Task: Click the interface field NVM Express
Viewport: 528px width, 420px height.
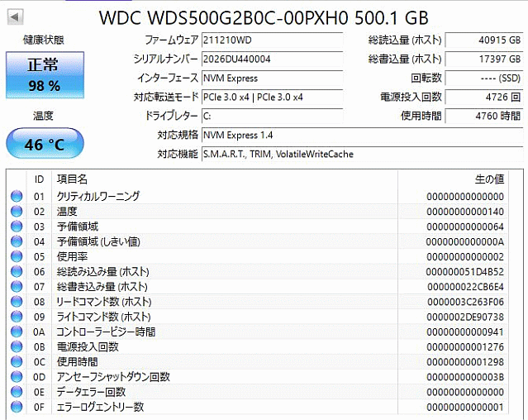Action: point(272,79)
